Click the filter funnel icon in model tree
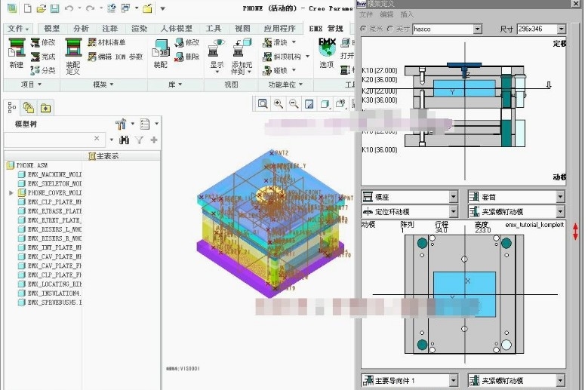The image size is (588, 390). coord(139,140)
